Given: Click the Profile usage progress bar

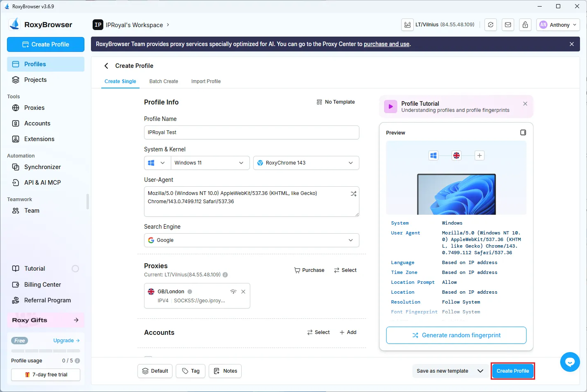Looking at the screenshot, I should [45, 351].
